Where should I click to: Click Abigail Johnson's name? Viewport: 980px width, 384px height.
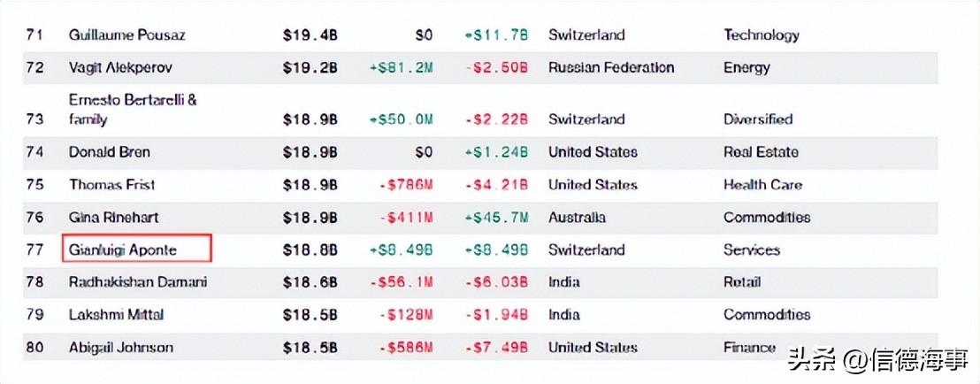click(x=121, y=348)
